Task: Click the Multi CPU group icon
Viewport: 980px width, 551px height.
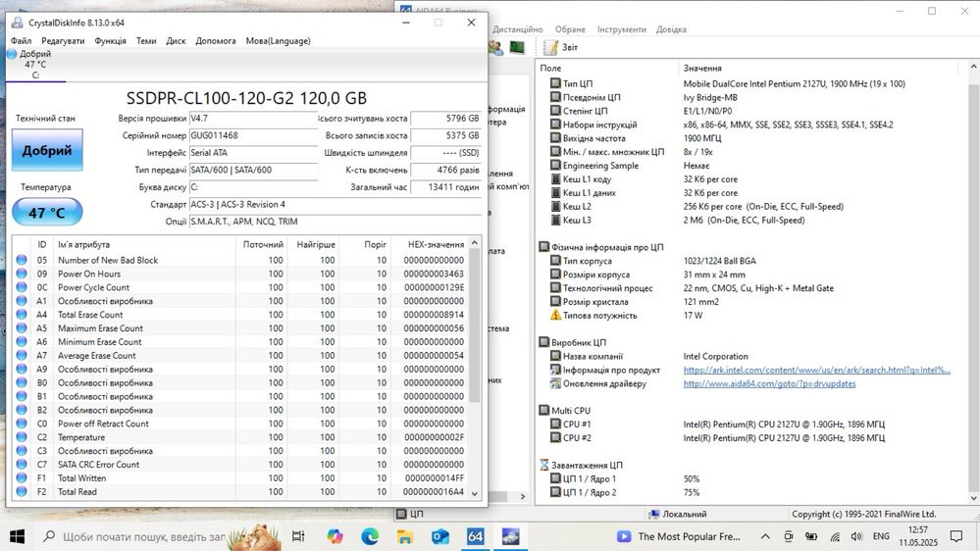Action: click(543, 411)
